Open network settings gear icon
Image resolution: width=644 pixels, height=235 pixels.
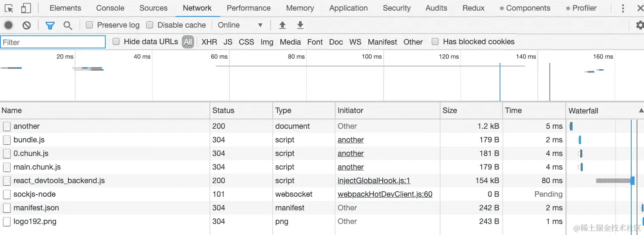coord(640,25)
